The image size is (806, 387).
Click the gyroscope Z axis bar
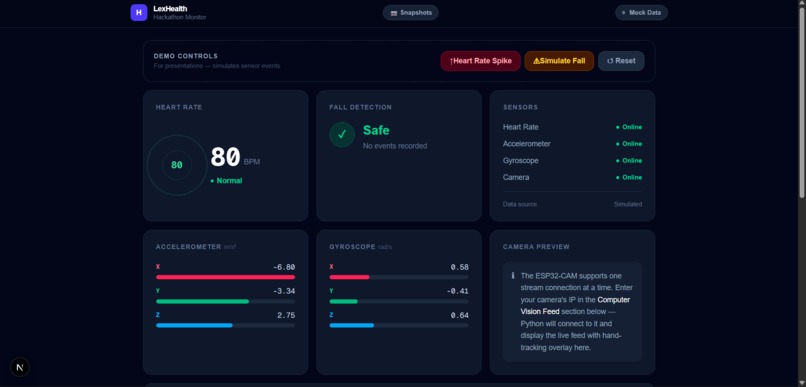[x=399, y=325]
